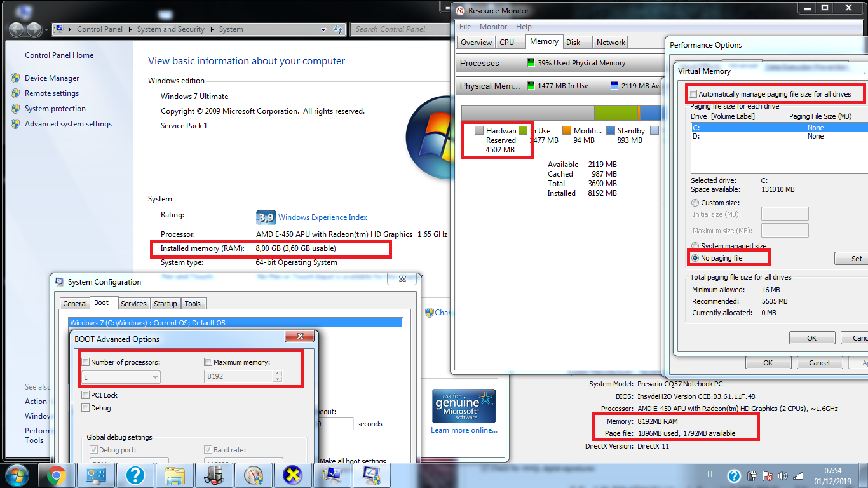The image size is (868, 488).
Task: Select drive C: in paging file list
Action: click(778, 128)
